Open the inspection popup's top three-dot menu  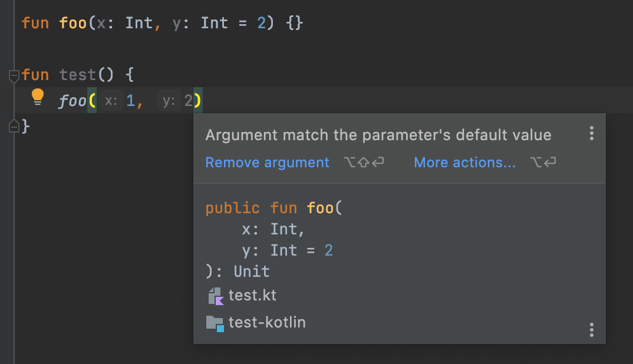(x=591, y=133)
